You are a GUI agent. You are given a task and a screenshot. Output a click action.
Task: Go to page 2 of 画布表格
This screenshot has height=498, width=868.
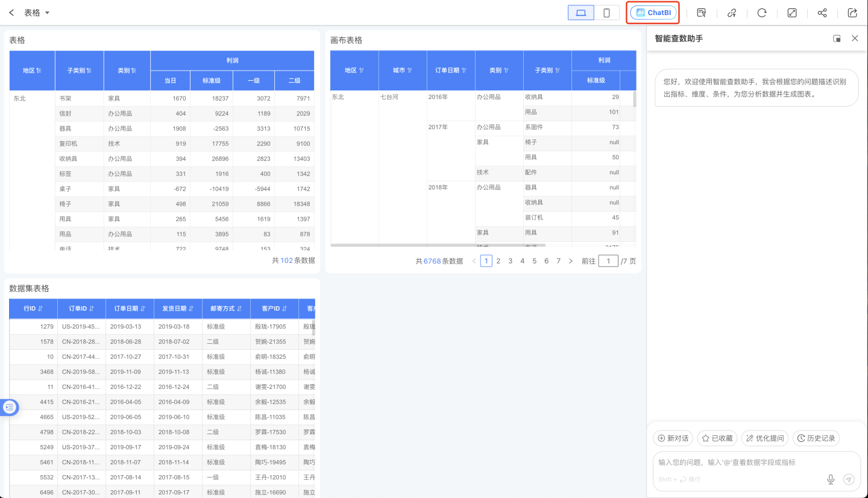498,261
